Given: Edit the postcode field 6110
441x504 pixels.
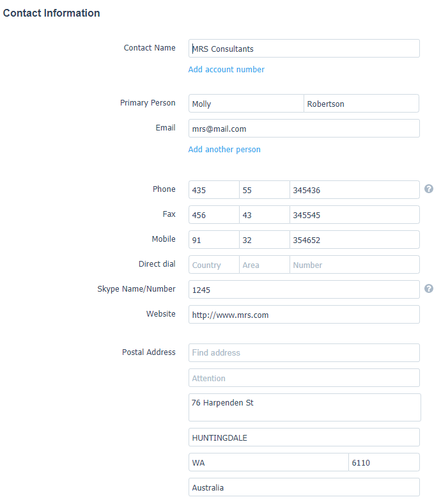Looking at the screenshot, I should [384, 462].
